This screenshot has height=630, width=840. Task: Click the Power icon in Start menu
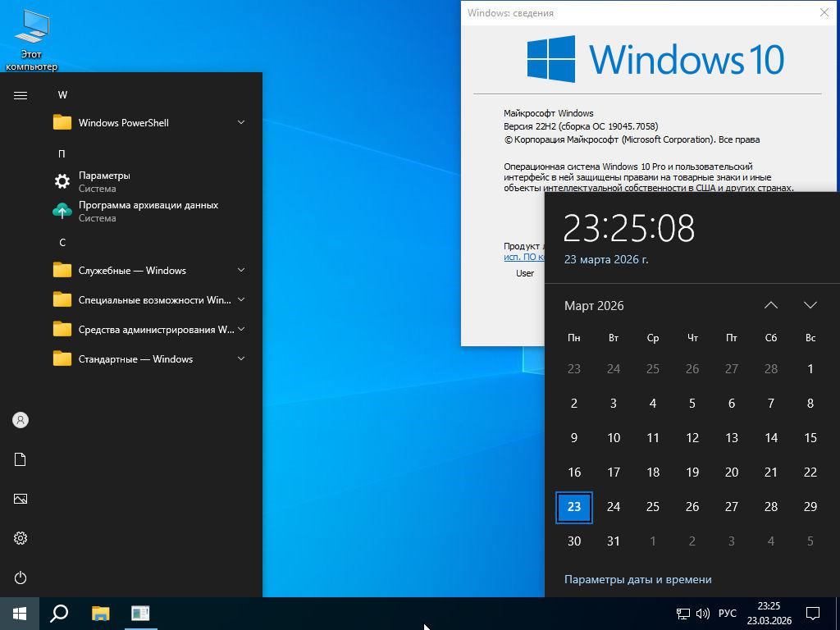[x=21, y=577]
